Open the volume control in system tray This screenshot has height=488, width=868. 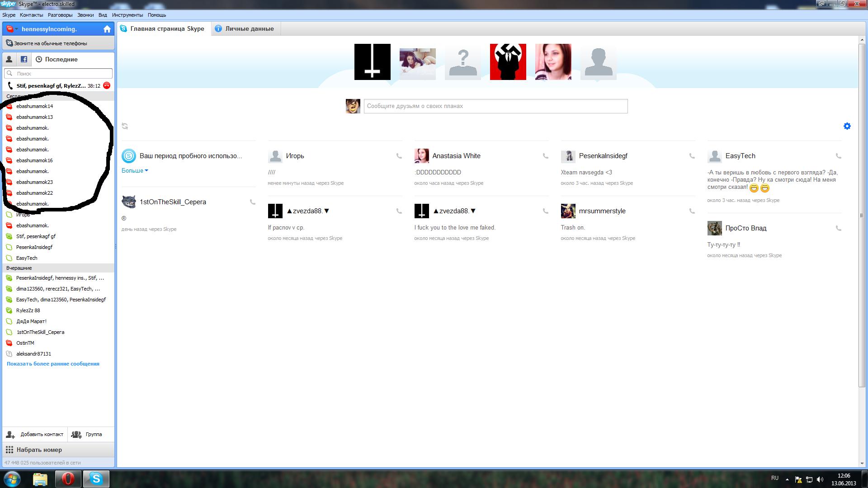(x=820, y=479)
